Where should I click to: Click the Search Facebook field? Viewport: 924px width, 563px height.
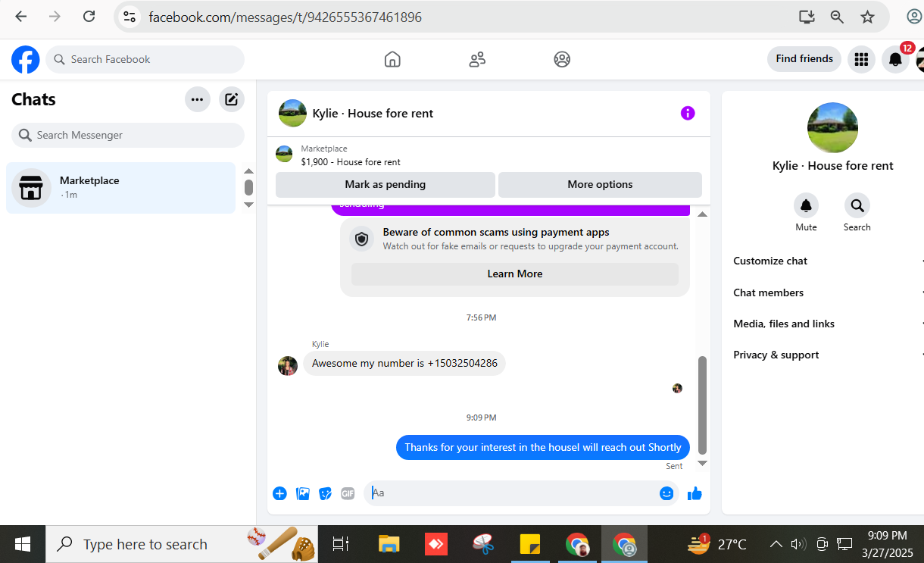coord(145,59)
